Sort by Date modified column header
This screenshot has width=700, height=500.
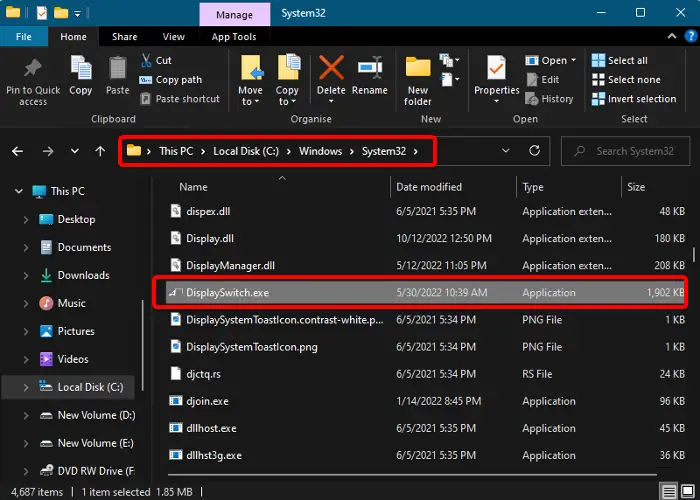(x=429, y=187)
